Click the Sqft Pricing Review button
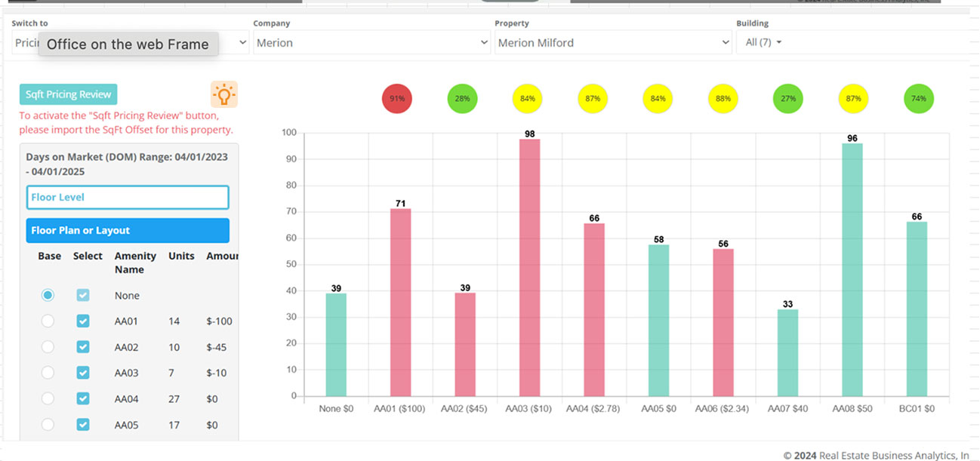Viewport: 980px width, 461px height. (68, 94)
